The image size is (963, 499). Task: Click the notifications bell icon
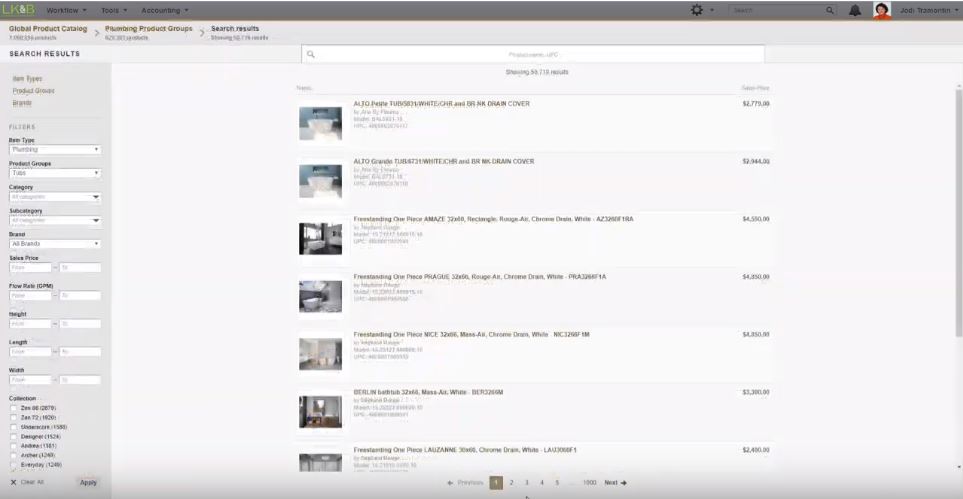pyautogui.click(x=855, y=10)
